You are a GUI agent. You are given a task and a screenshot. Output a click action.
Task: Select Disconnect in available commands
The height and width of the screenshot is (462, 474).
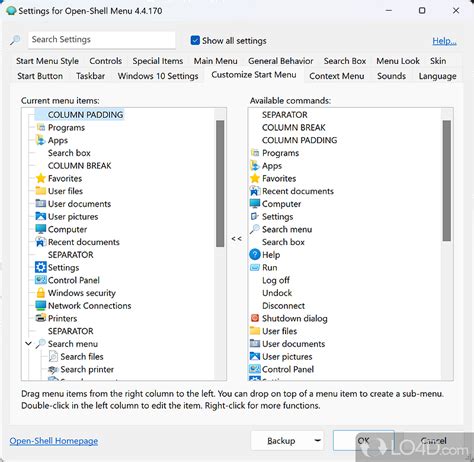coord(283,305)
